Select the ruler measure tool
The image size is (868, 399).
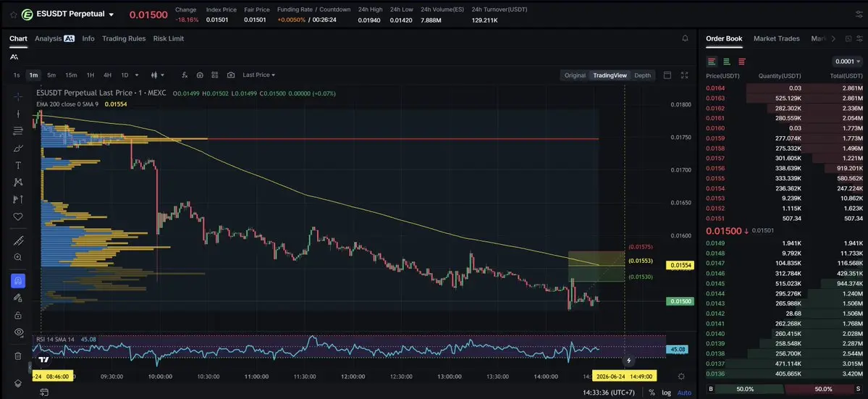[x=17, y=240]
